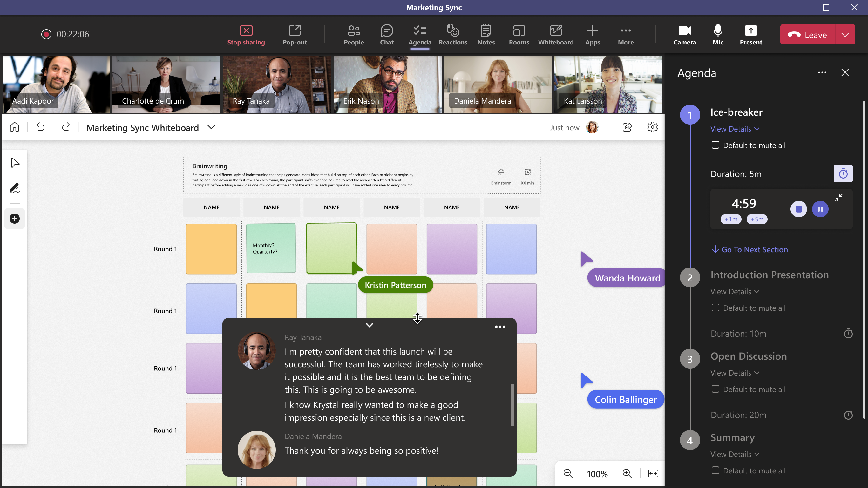The image size is (868, 488).
Task: Zoom out of the whiteboard
Action: tap(568, 473)
